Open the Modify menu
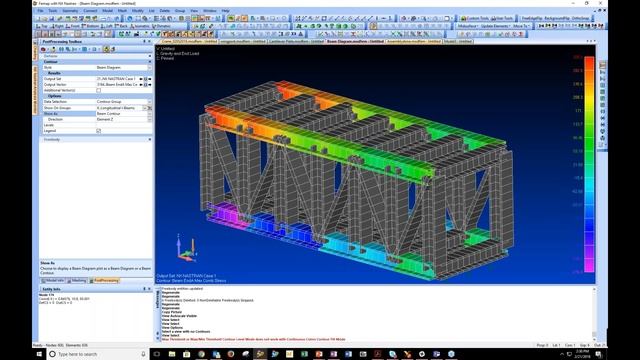The image size is (640, 360). click(138, 11)
